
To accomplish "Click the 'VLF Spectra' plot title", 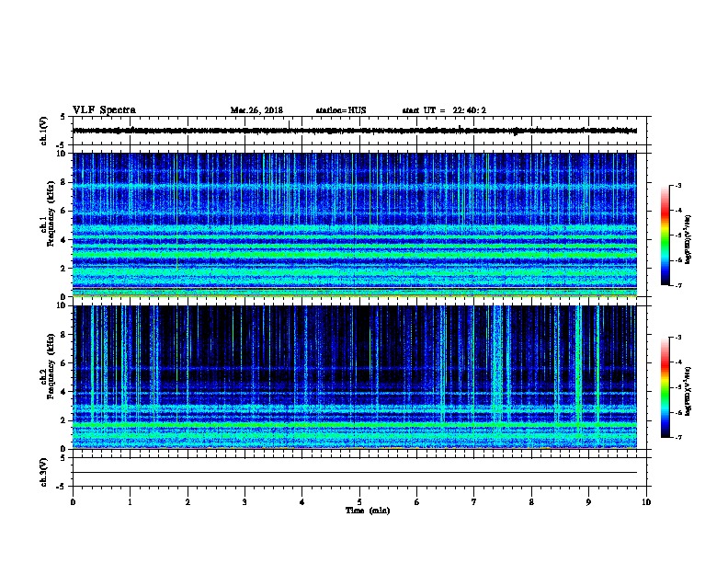I will 104,110.
